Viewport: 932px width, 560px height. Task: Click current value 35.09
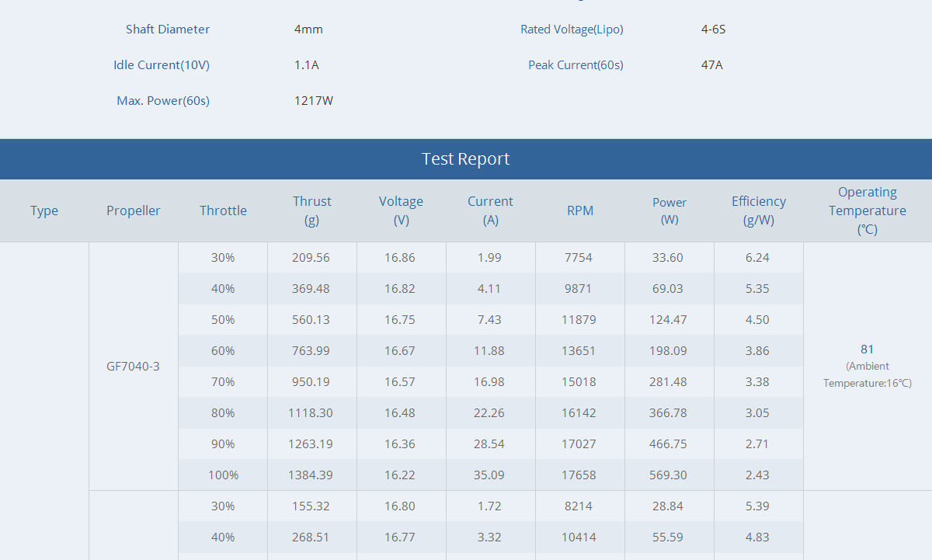click(x=489, y=475)
